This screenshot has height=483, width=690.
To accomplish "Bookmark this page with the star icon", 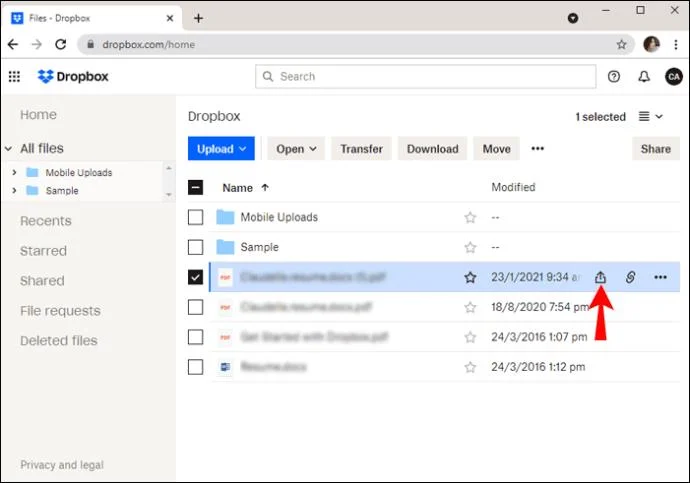I will (621, 44).
